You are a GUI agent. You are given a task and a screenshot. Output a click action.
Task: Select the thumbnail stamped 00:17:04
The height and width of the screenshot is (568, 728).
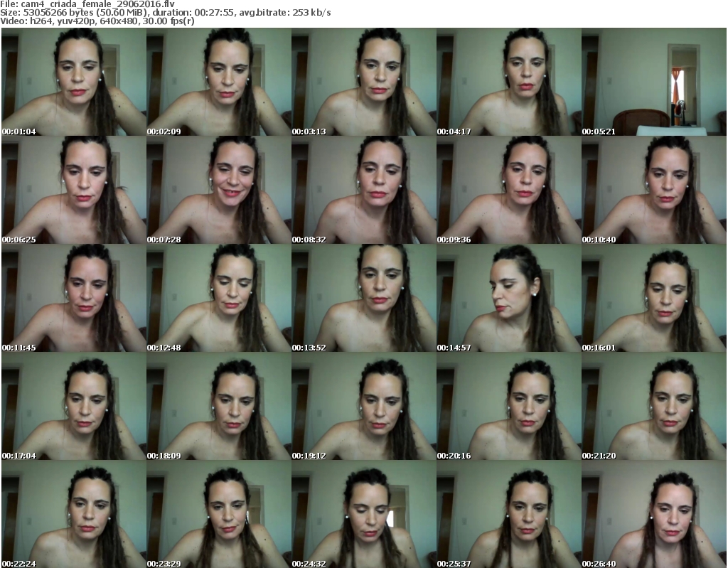(74, 406)
